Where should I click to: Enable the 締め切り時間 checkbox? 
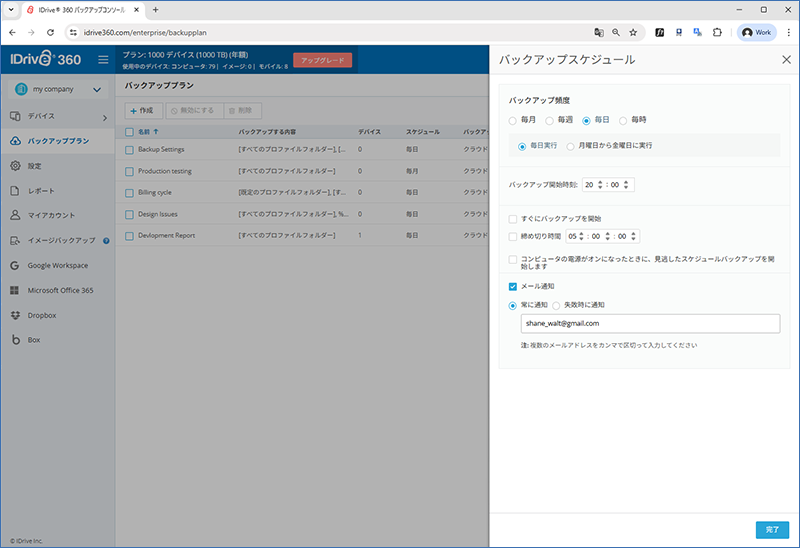tap(513, 236)
